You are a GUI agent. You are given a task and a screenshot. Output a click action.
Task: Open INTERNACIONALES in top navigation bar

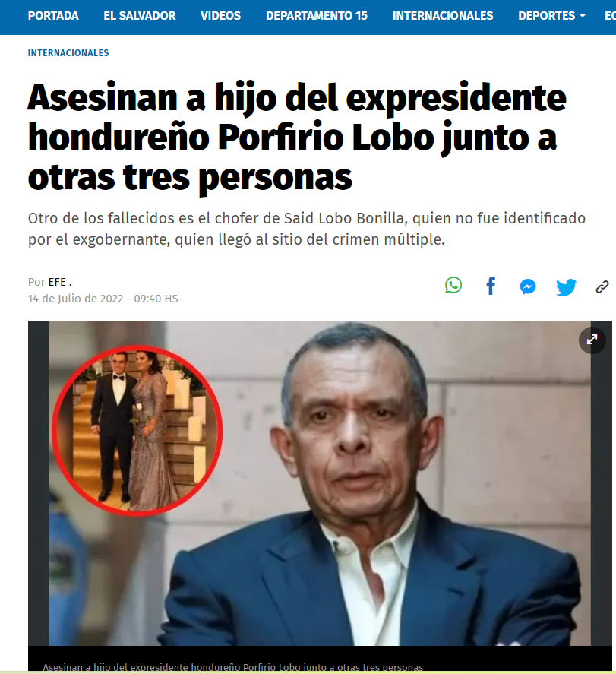coord(443,16)
